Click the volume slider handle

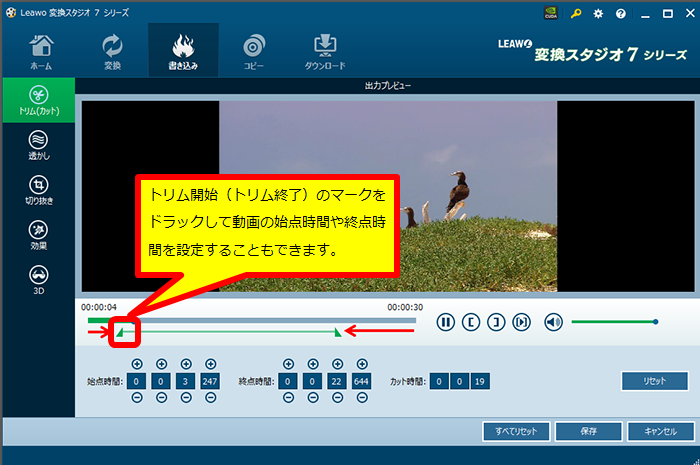click(x=655, y=322)
